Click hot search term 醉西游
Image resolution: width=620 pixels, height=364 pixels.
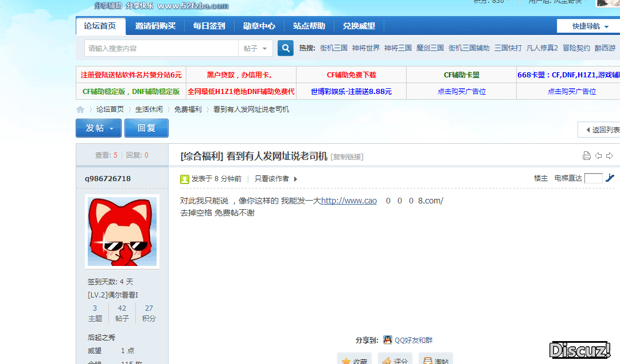605,48
